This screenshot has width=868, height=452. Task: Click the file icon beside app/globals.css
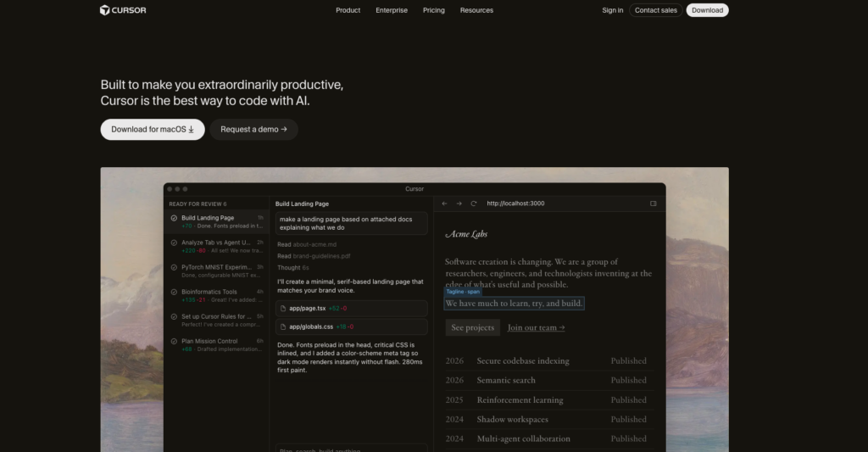tap(284, 326)
